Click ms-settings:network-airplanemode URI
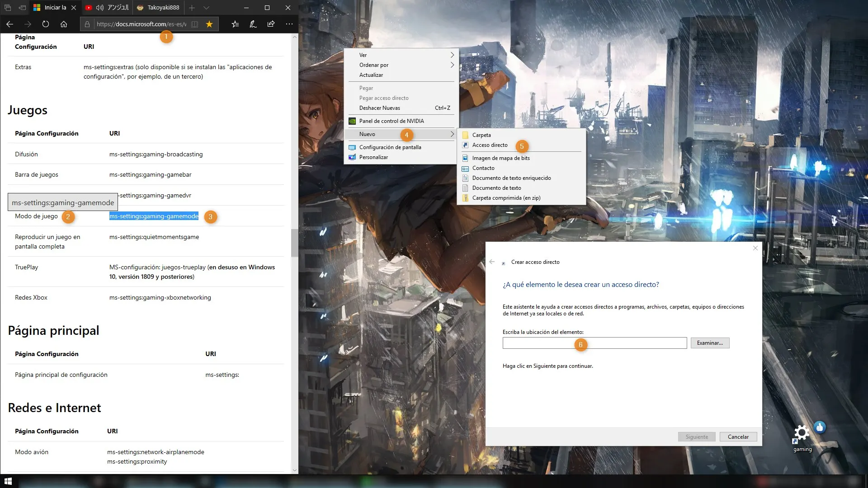 pos(156,452)
